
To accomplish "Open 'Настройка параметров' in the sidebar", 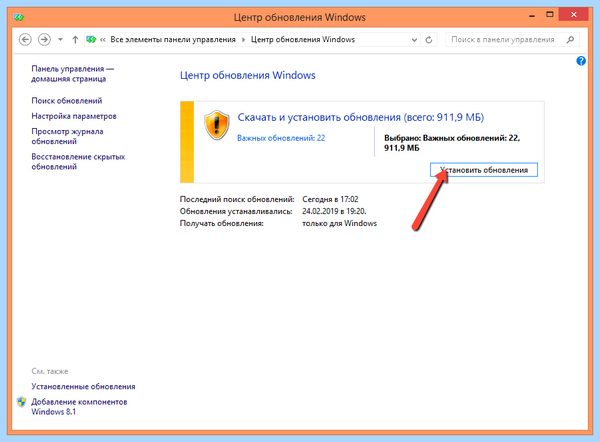I will 74,116.
